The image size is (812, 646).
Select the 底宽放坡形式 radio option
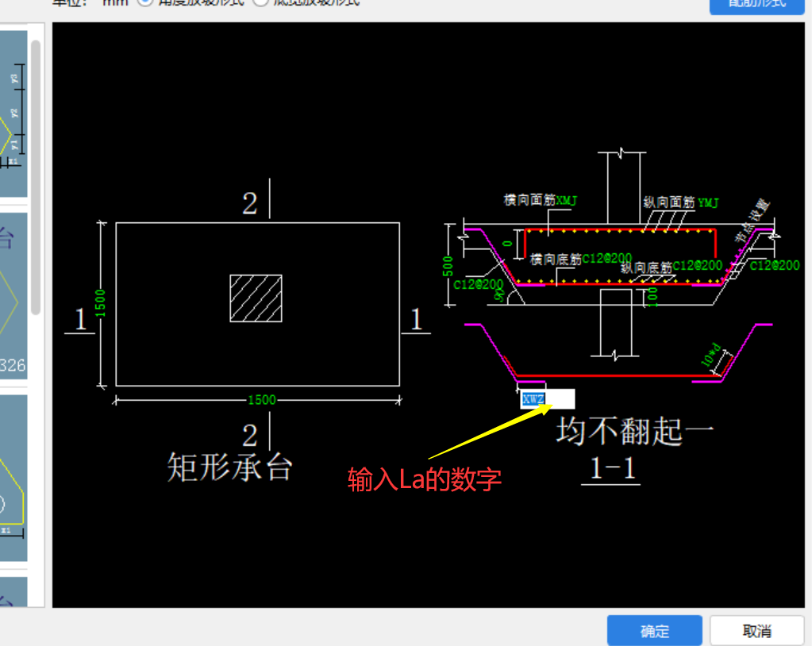click(260, 2)
